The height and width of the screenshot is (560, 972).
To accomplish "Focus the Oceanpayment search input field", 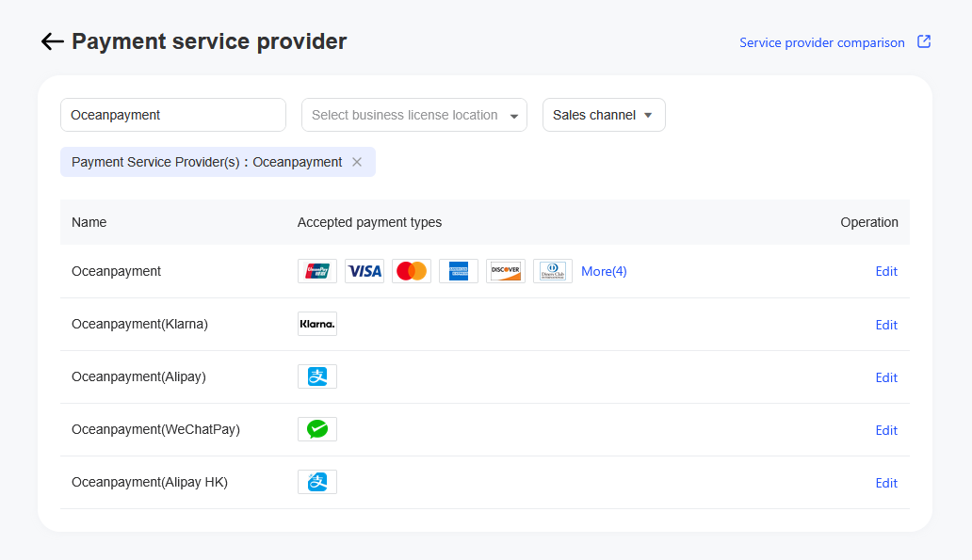I will [x=173, y=115].
